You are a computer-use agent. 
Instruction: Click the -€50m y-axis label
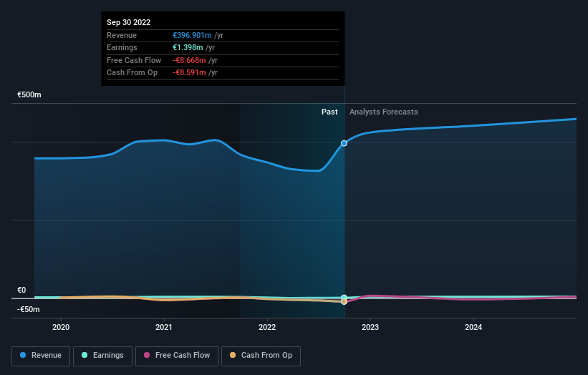coord(29,309)
